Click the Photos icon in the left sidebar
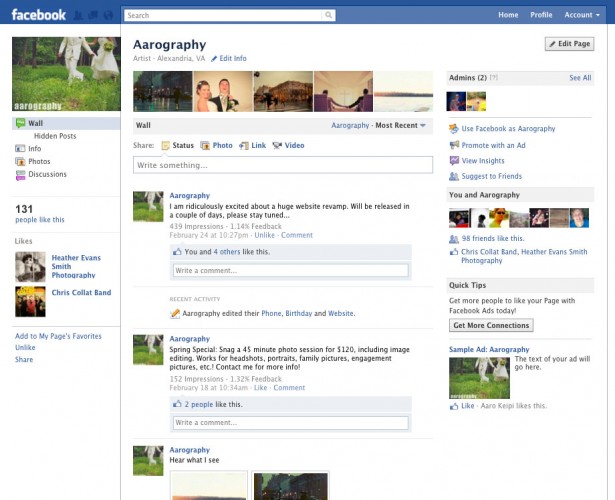This screenshot has height=500, width=615. point(20,161)
